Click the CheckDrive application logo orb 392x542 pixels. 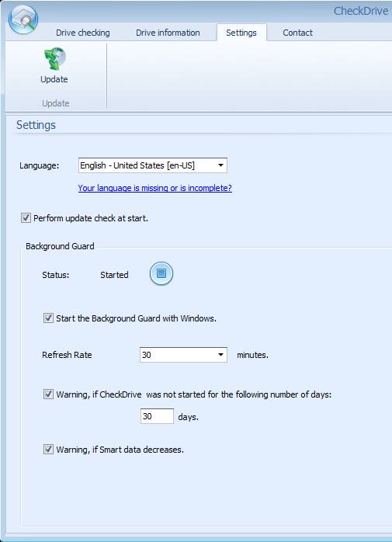tap(23, 19)
